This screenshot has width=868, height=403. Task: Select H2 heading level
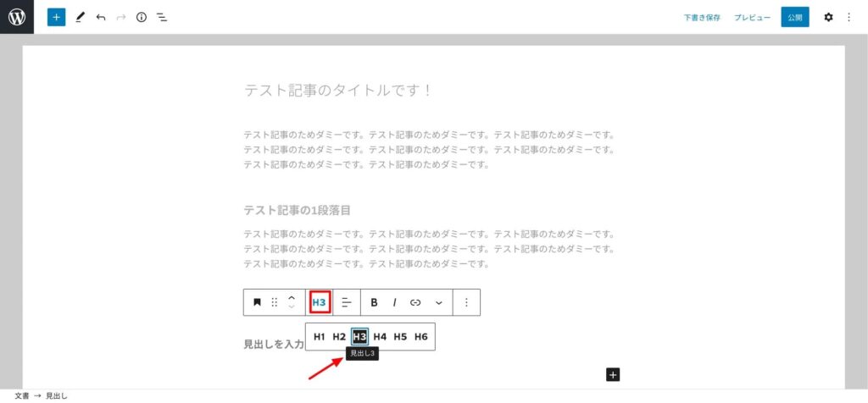[339, 336]
